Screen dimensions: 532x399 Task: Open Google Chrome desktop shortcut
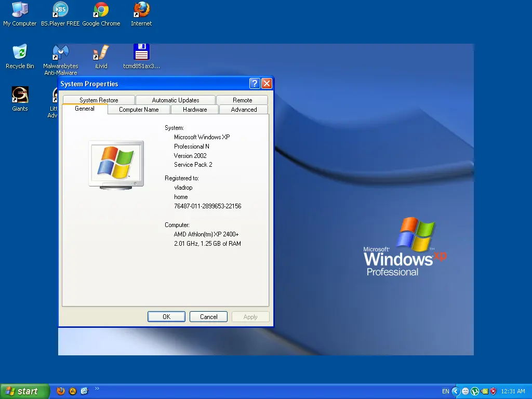coord(101,10)
